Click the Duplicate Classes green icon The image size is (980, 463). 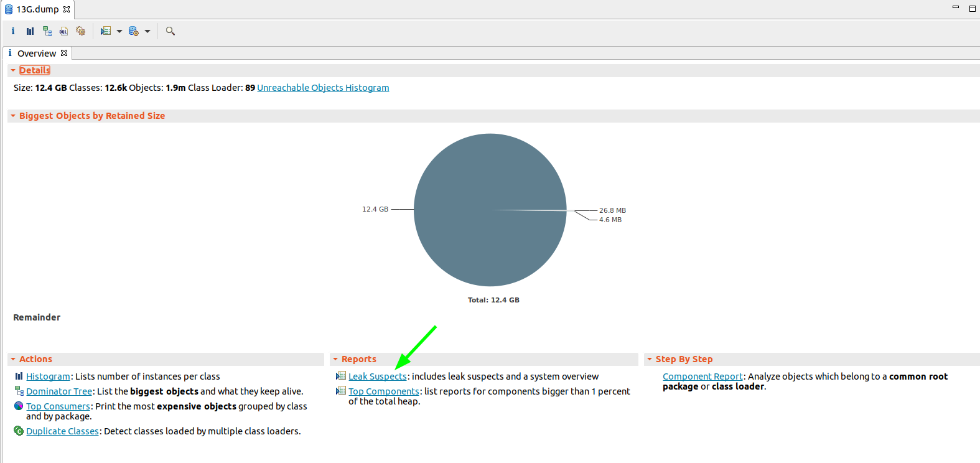tap(19, 431)
